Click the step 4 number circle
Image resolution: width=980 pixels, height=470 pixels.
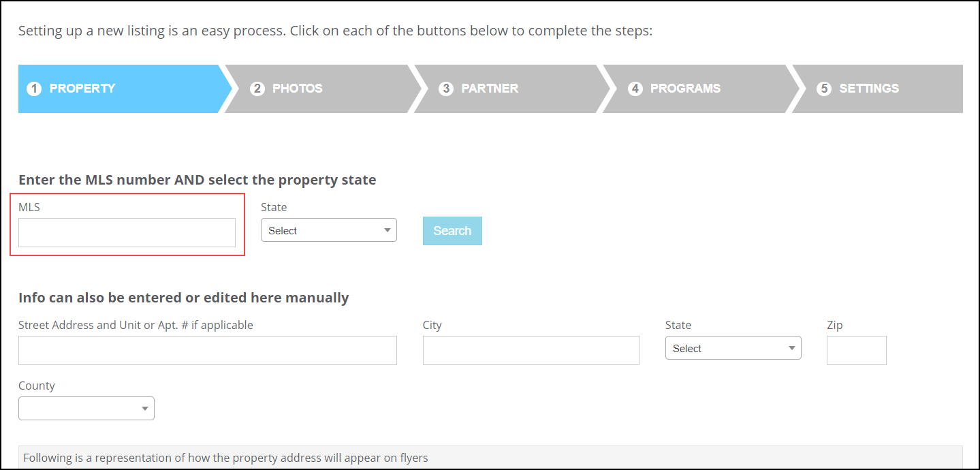[x=635, y=89]
